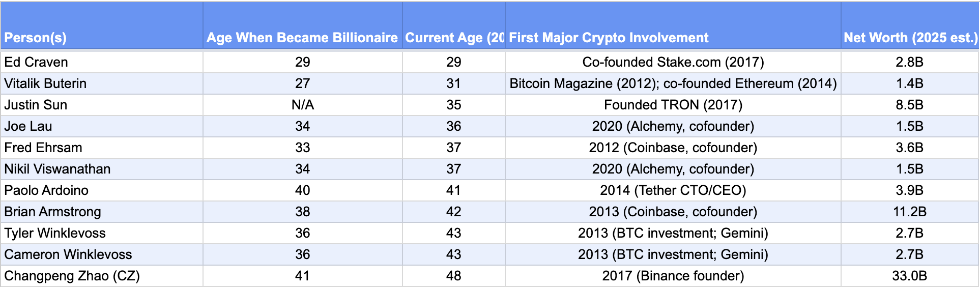Click the "2014 (Tether CTO/CEO)" cell

pos(673,190)
